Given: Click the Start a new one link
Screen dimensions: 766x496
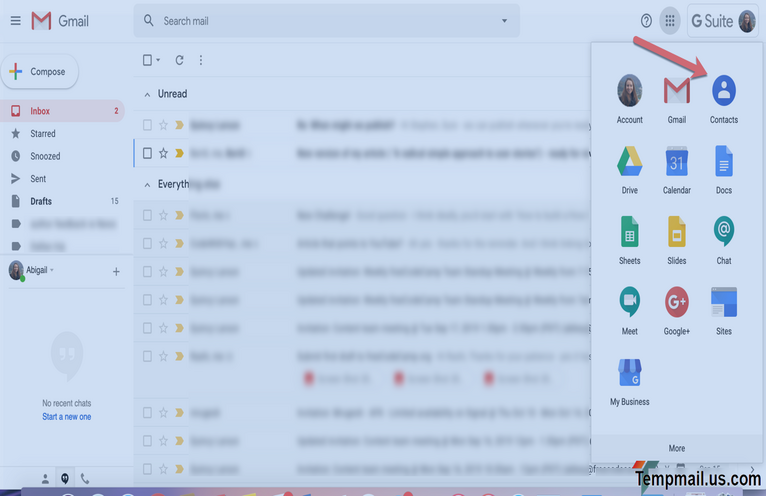Looking at the screenshot, I should 66,416.
